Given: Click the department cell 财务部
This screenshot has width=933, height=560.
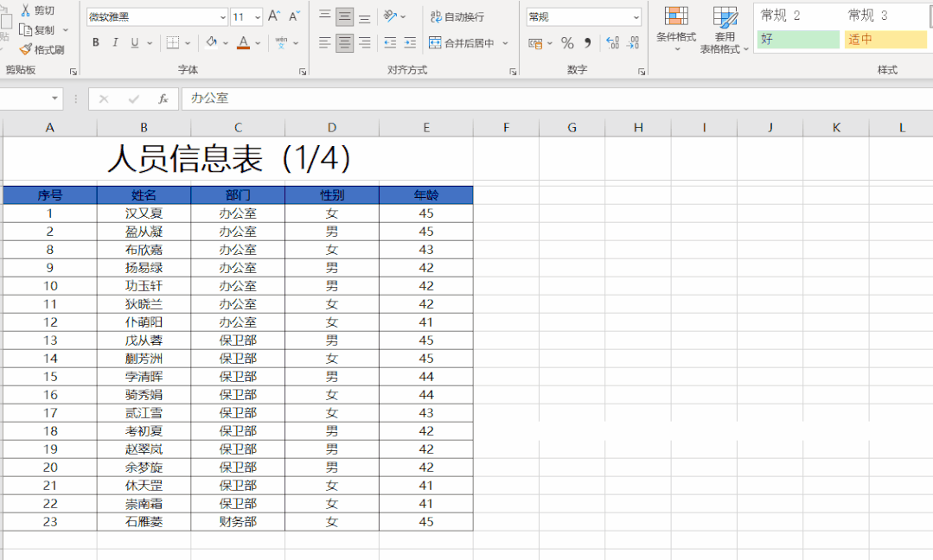Looking at the screenshot, I should 238,522.
